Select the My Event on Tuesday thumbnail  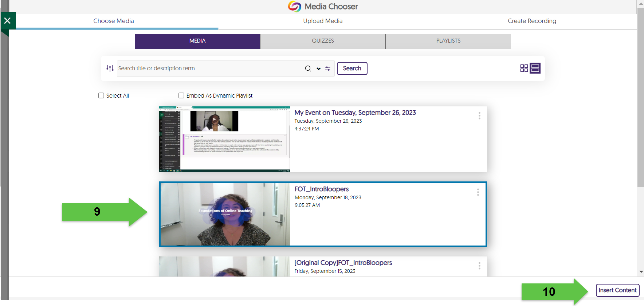coord(225,139)
